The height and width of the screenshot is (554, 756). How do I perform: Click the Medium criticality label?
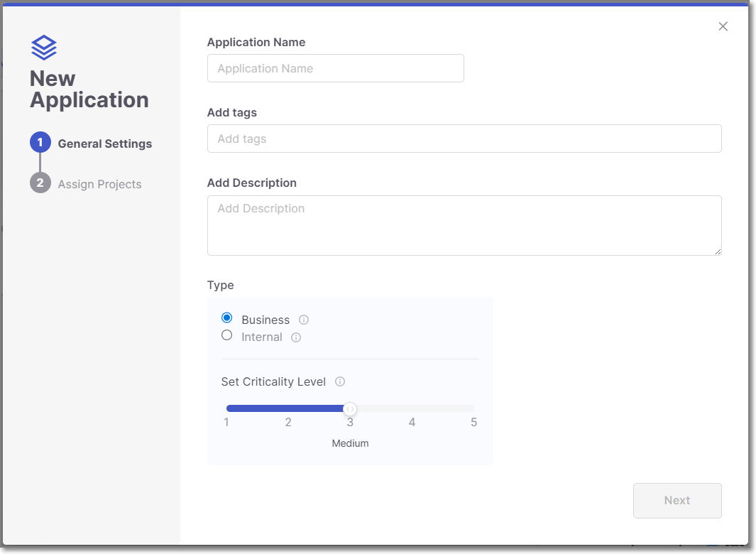tap(350, 442)
